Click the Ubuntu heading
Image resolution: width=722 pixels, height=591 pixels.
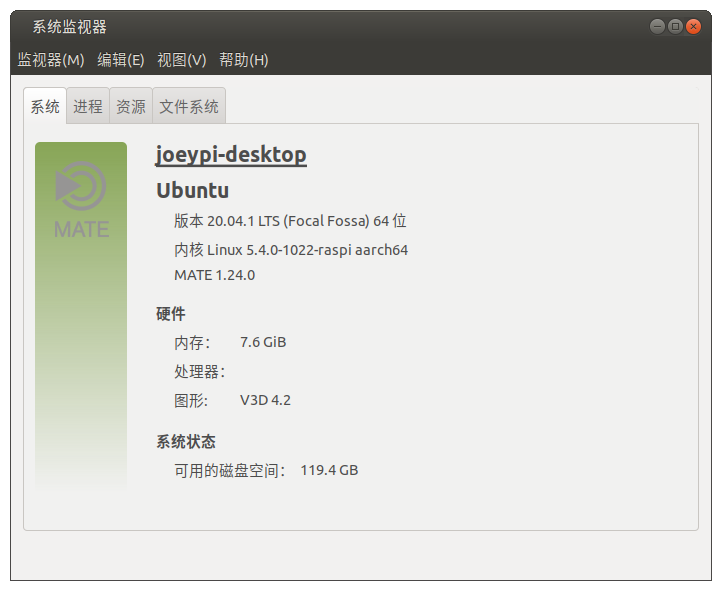click(192, 190)
